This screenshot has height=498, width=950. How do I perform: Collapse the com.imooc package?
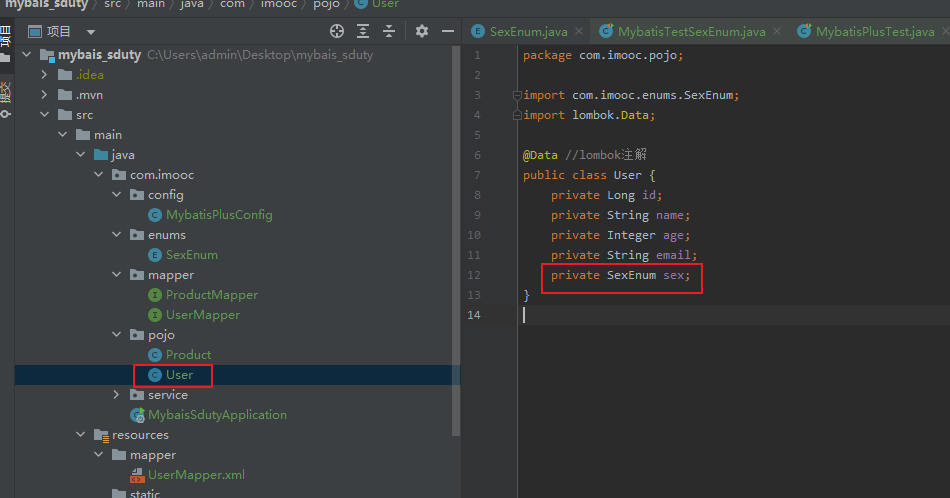pos(99,174)
